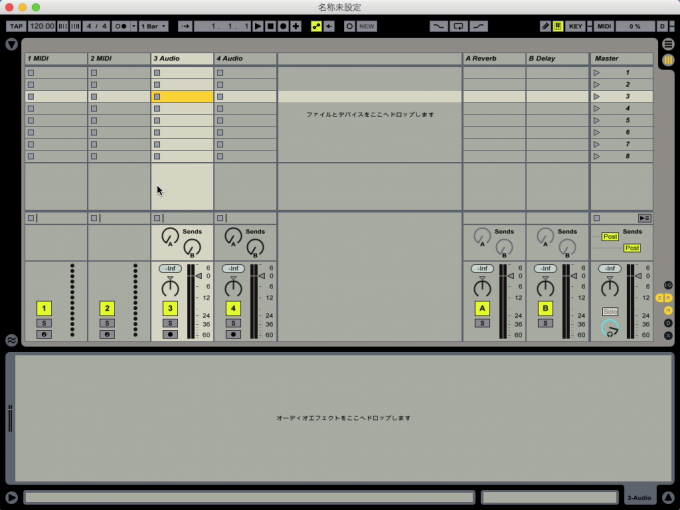Toggle the browser show/hide triangle at top left
Screen dimensions: 680x510
tap(11, 45)
